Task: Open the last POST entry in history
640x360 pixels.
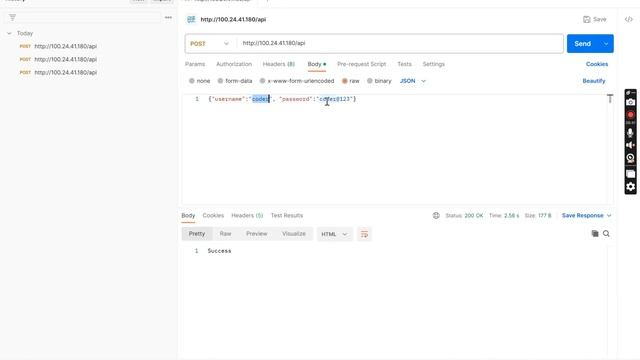Action: click(58, 72)
